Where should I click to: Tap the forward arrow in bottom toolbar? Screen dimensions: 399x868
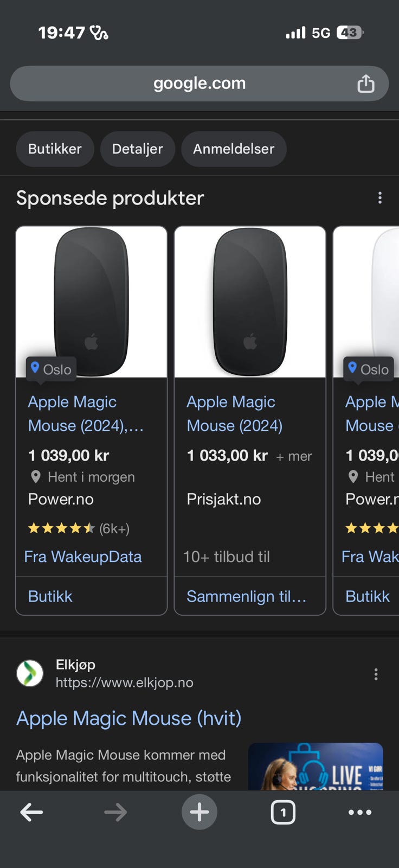tap(115, 812)
